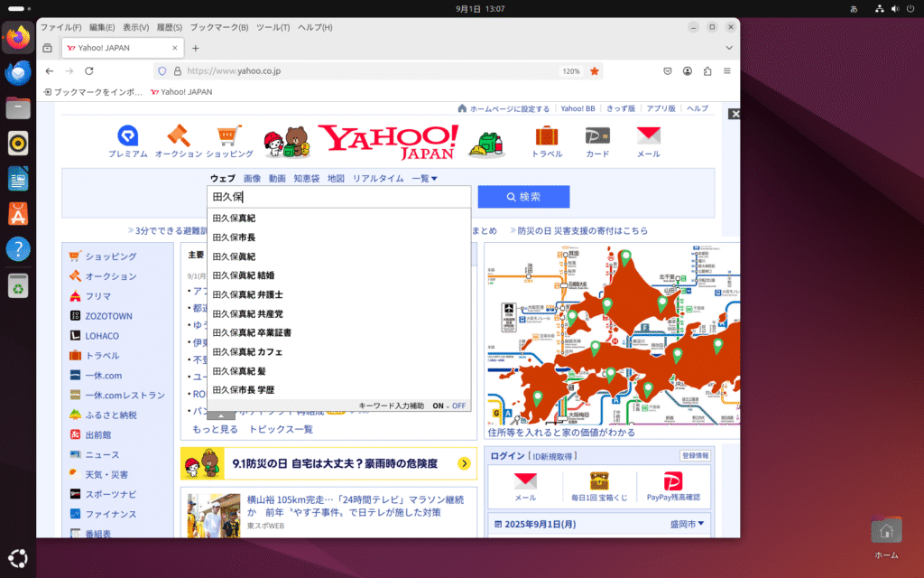
Task: Open the 表示(V) menu
Action: pyautogui.click(x=135, y=27)
